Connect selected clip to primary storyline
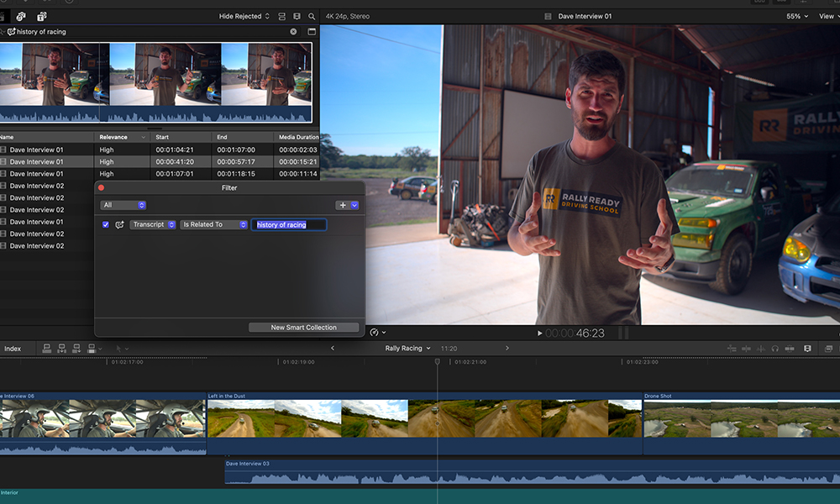The width and height of the screenshot is (840, 504). click(46, 349)
